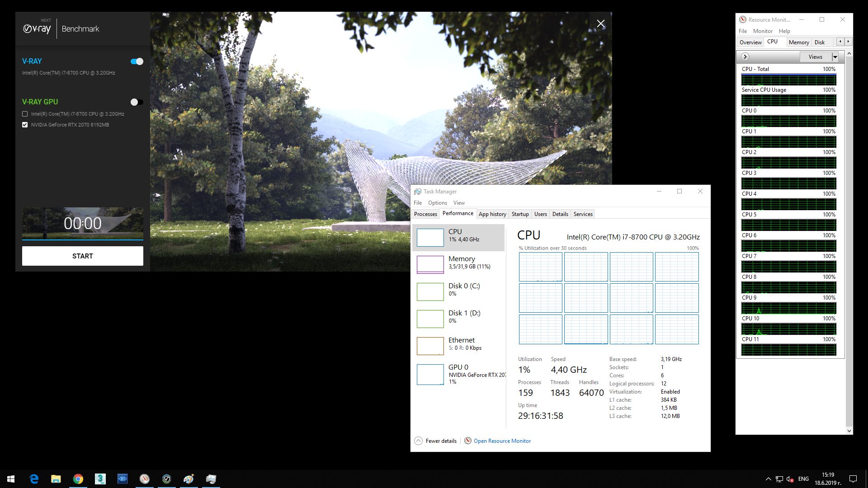This screenshot has height=488, width=868.
Task: Click the CPU - Total graph in Resource Monitor
Action: (x=788, y=80)
